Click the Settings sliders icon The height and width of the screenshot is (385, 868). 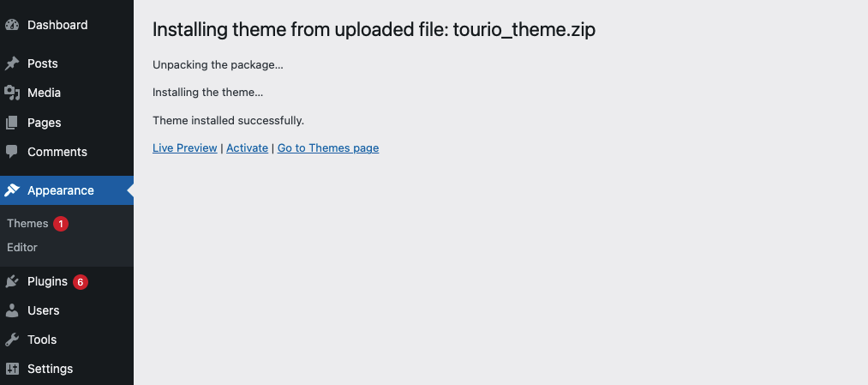tap(12, 369)
